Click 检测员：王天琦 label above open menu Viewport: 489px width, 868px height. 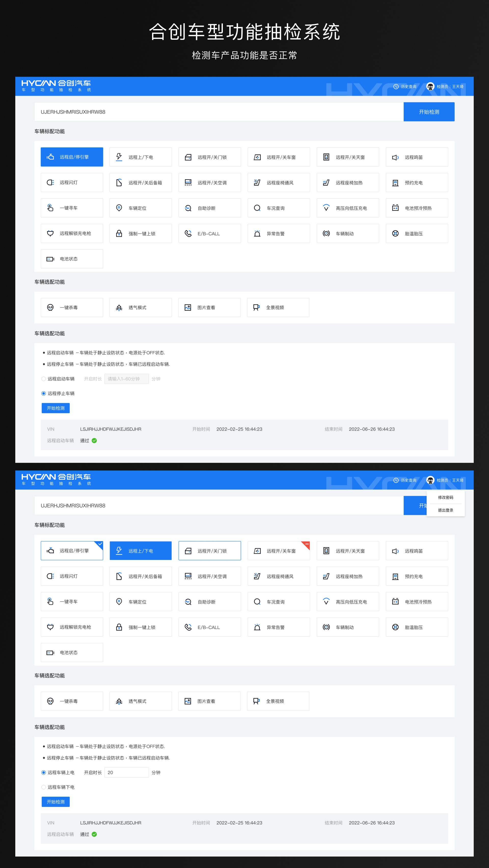tap(450, 480)
